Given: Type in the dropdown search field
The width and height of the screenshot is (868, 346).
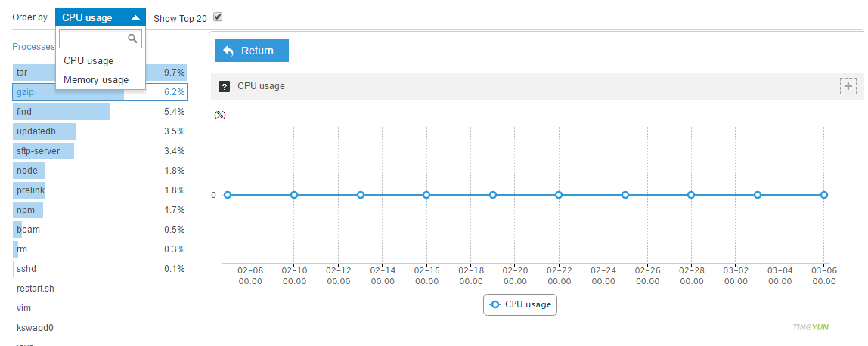Looking at the screenshot, I should (x=94, y=39).
